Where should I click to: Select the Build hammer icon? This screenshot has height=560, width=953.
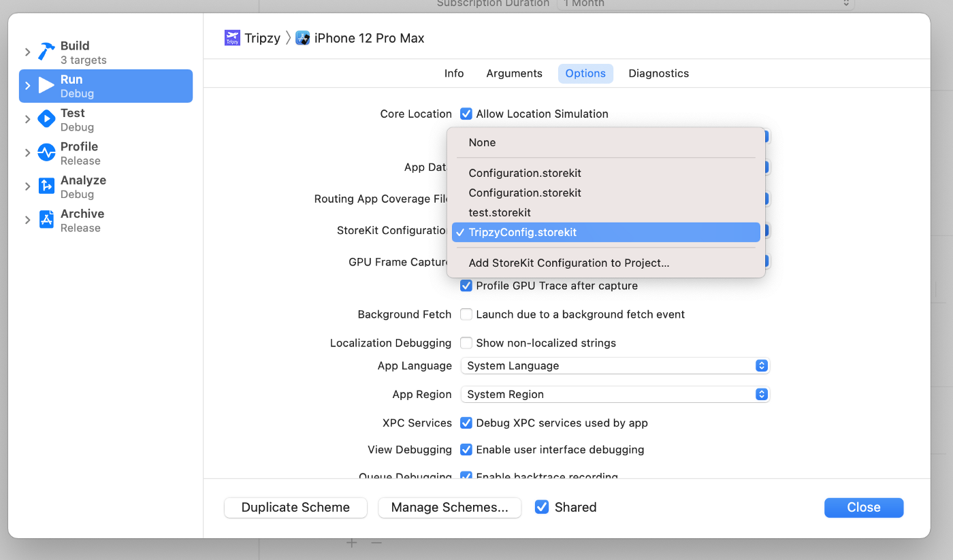(46, 52)
